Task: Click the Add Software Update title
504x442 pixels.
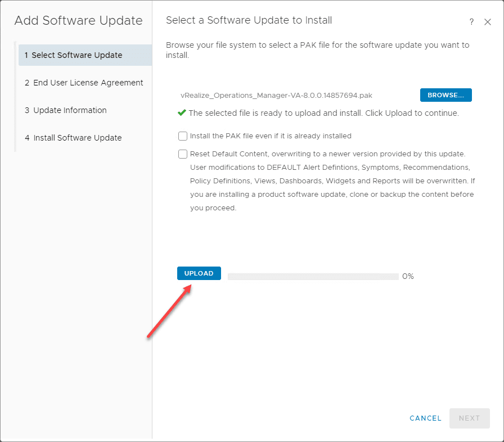Action: 78,21
